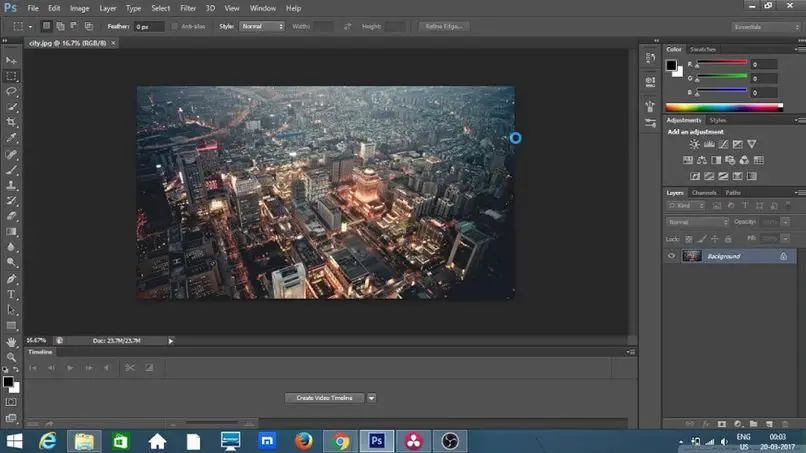Choose the Crop tool
This screenshot has width=806, height=453.
click(12, 122)
